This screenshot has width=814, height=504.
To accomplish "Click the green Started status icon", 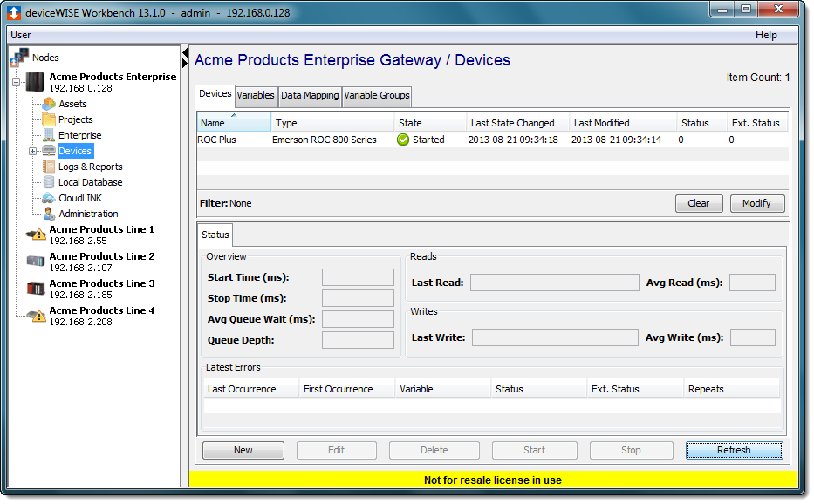I will point(402,139).
